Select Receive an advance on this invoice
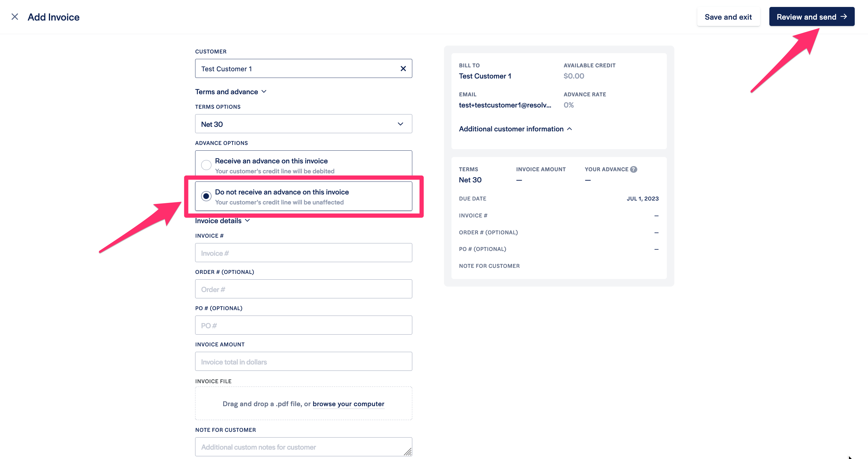The height and width of the screenshot is (459, 868). tap(206, 165)
